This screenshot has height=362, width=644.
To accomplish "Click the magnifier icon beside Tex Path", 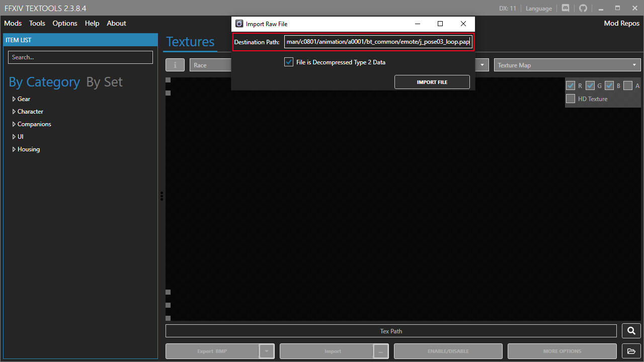I will [631, 331].
